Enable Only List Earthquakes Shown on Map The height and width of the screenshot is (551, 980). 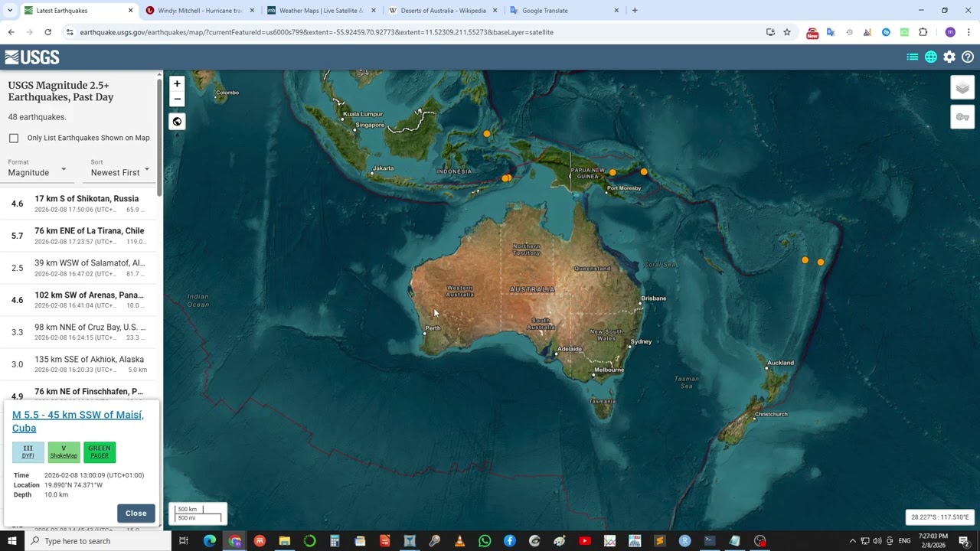tap(14, 138)
